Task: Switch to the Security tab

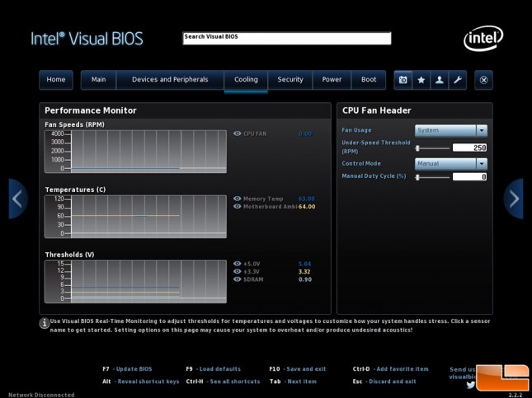Action: pyautogui.click(x=290, y=80)
